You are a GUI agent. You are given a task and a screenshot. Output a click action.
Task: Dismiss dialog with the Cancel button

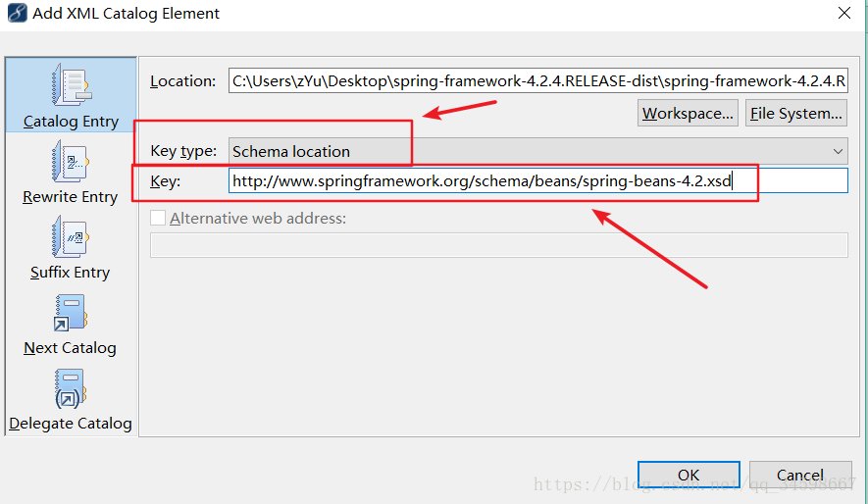pyautogui.click(x=800, y=475)
